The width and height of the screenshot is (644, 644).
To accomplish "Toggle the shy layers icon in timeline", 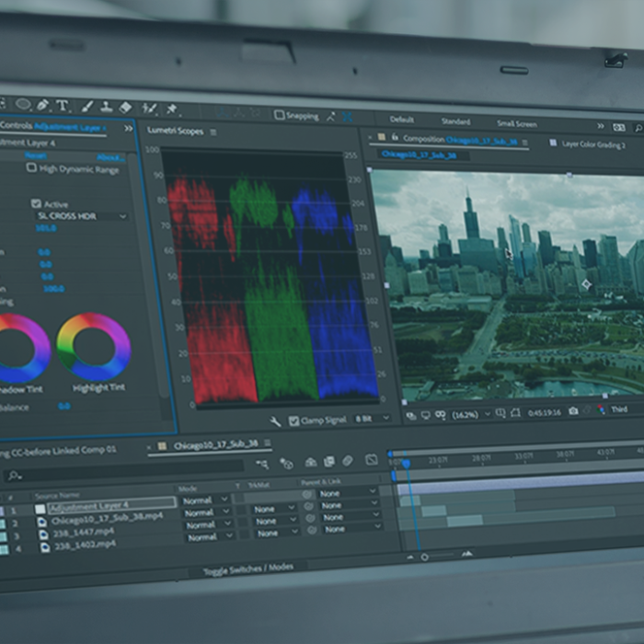I will (311, 463).
